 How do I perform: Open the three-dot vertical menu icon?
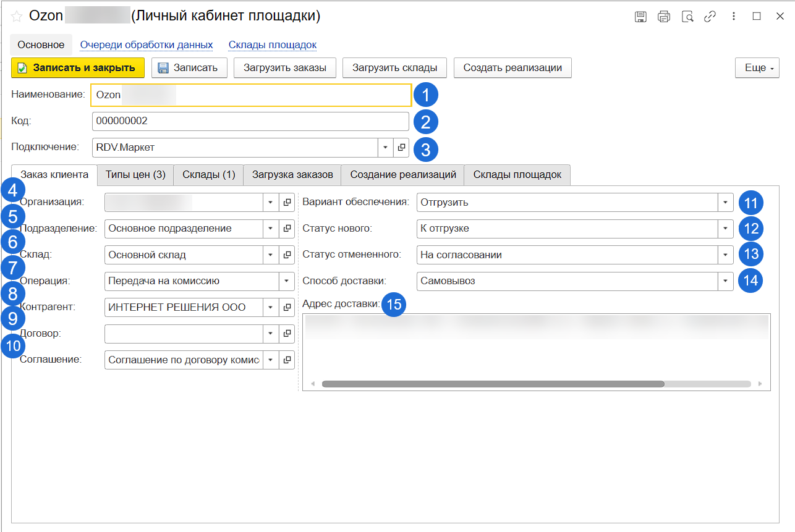point(733,17)
